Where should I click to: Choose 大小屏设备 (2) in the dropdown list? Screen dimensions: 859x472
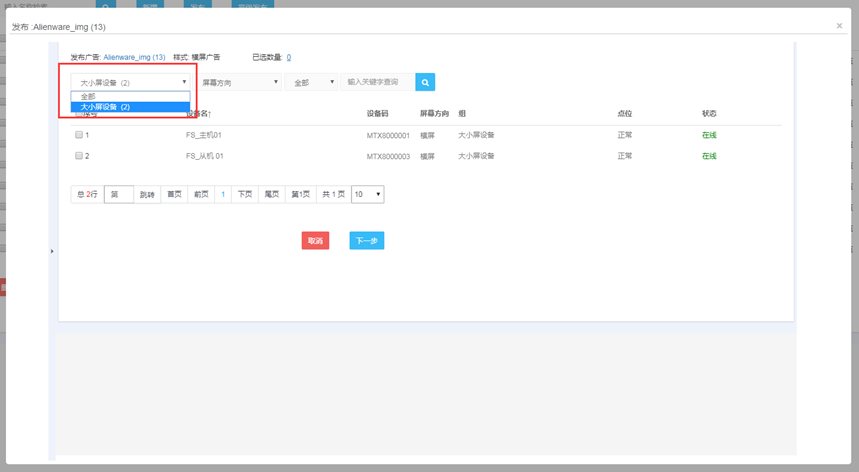[x=131, y=106]
